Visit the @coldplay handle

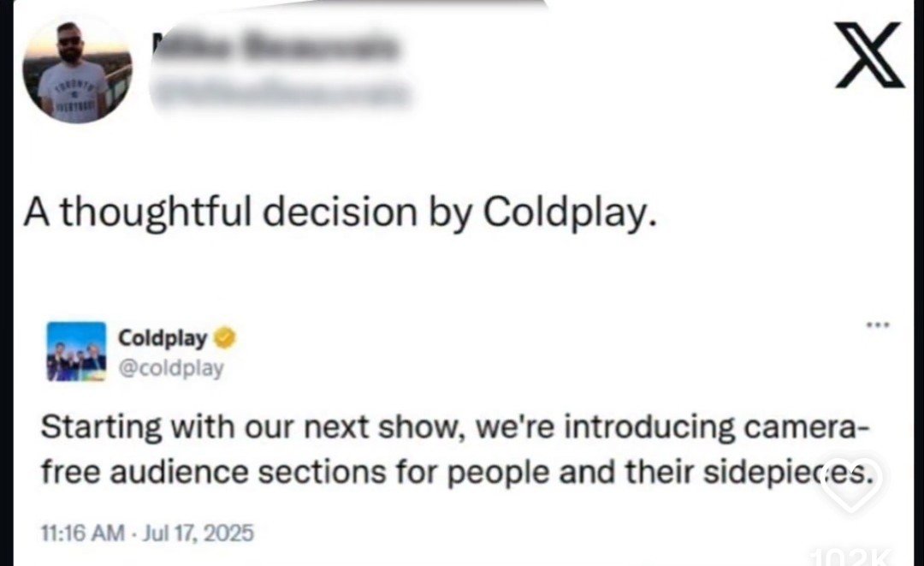tap(171, 368)
